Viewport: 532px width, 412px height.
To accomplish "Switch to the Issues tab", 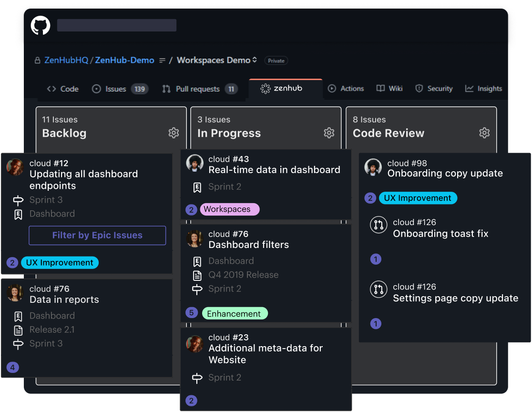I will [114, 88].
